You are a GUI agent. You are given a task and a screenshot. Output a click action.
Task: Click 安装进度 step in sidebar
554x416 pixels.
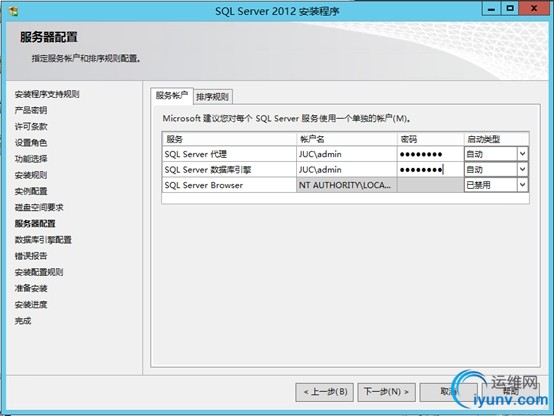point(31,305)
